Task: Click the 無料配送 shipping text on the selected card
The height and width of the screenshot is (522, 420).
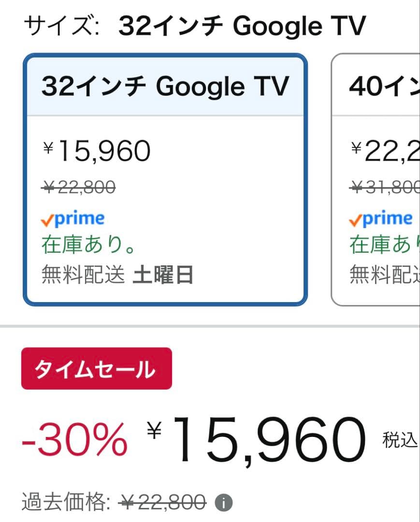Action: tap(82, 274)
